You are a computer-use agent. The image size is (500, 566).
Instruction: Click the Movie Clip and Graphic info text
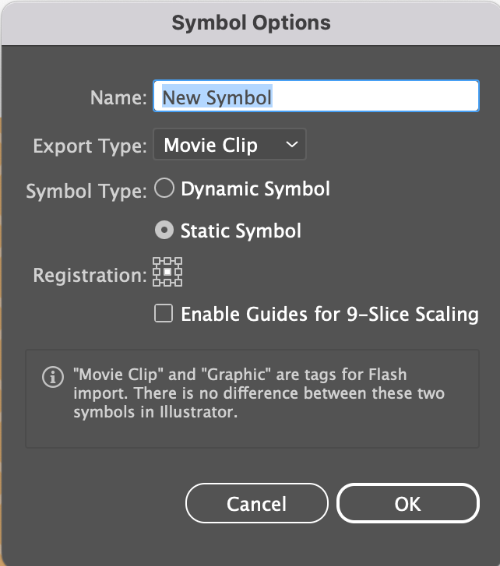[259, 393]
